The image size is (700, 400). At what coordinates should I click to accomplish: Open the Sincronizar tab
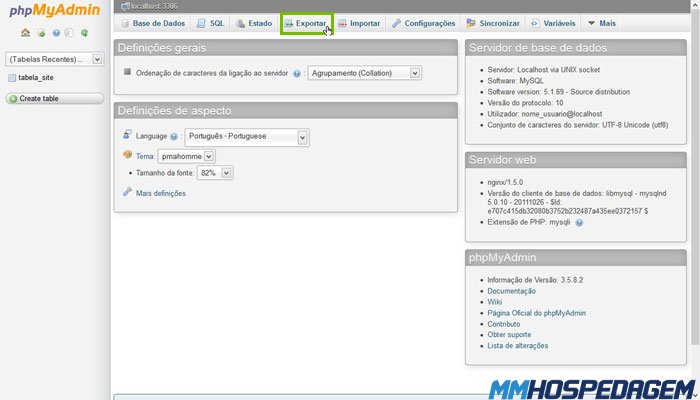[x=493, y=23]
